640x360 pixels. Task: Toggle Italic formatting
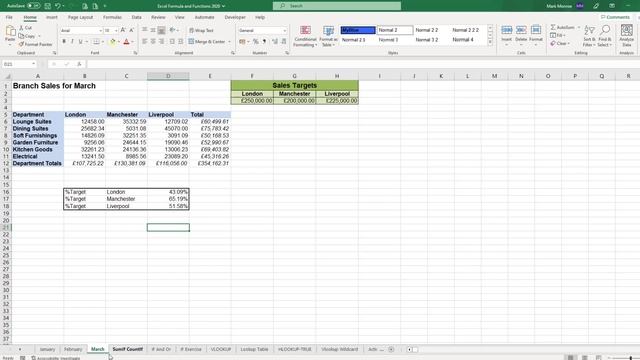click(x=72, y=42)
